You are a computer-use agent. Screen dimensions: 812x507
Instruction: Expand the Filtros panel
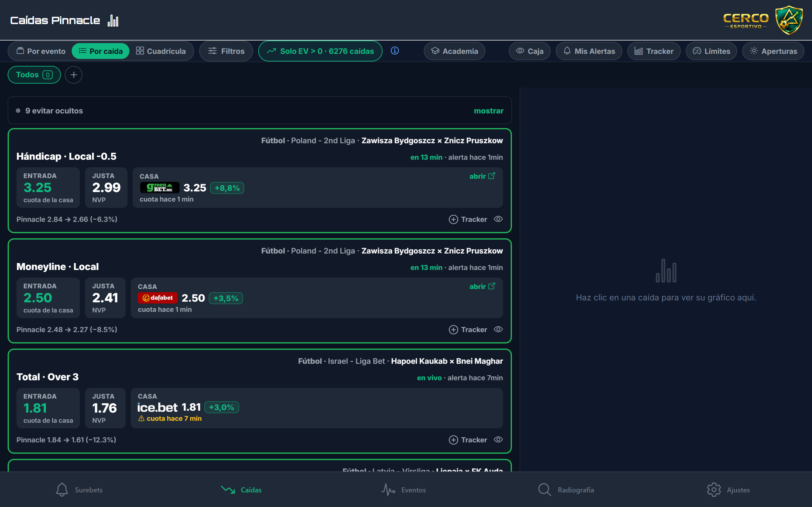click(226, 51)
